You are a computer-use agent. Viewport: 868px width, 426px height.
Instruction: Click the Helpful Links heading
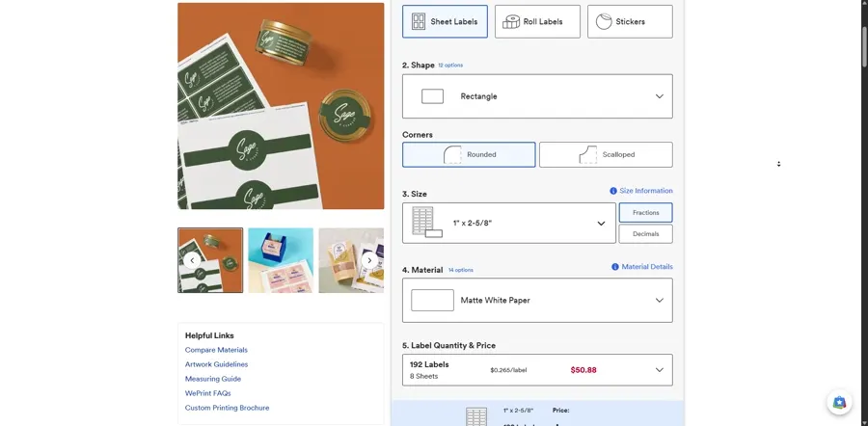[x=209, y=335]
